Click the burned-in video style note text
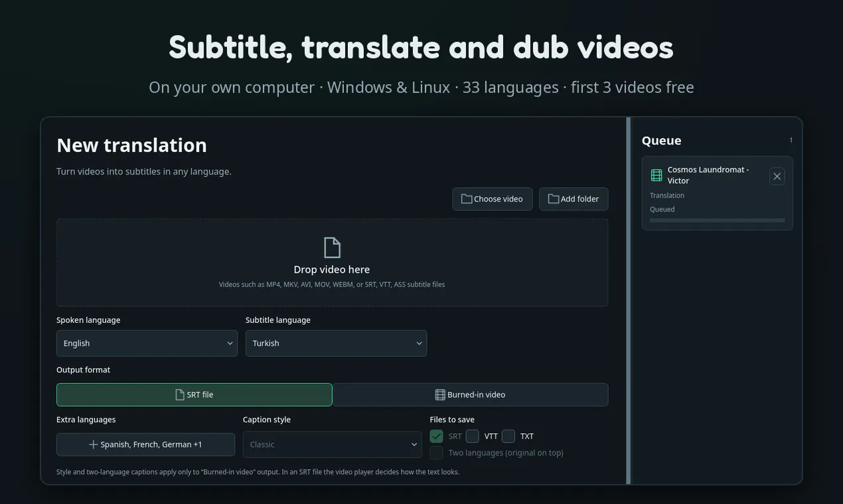 pos(258,472)
